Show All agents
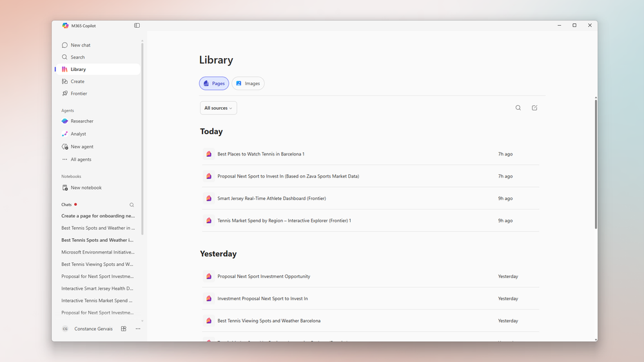This screenshot has height=362, width=644. 98,159
